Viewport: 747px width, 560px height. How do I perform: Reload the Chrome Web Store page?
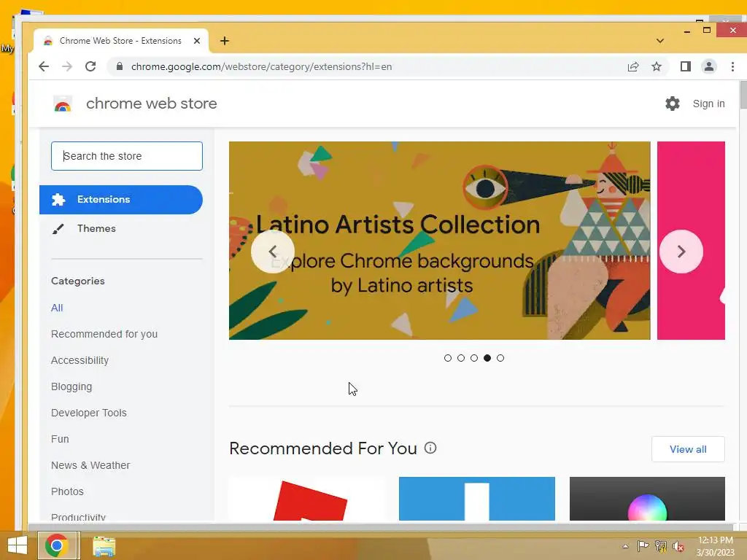pos(90,66)
